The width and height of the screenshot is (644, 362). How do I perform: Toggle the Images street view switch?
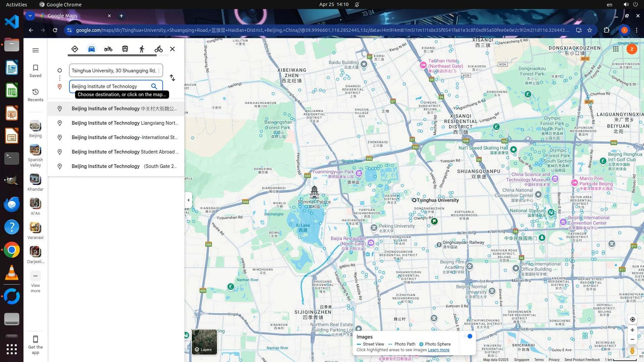coord(468,336)
